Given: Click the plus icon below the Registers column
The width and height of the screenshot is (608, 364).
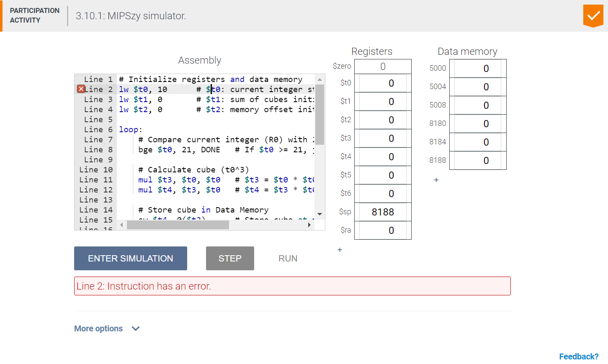Looking at the screenshot, I should pyautogui.click(x=340, y=250).
